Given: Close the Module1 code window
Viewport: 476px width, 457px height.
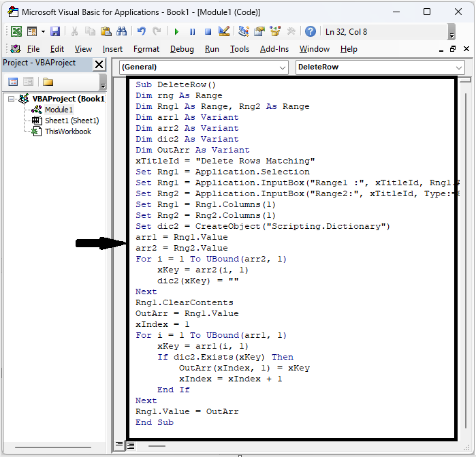Looking at the screenshot, I should [466, 48].
